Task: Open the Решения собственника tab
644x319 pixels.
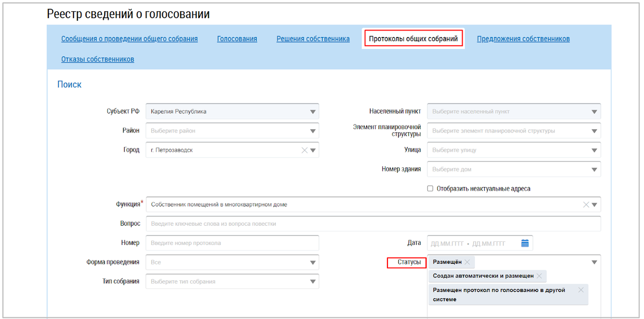Action: click(x=313, y=39)
